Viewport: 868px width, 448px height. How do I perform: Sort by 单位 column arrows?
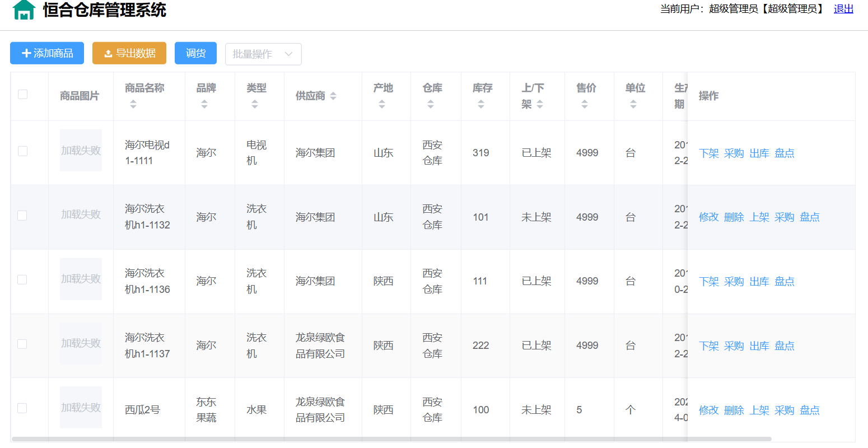633,104
